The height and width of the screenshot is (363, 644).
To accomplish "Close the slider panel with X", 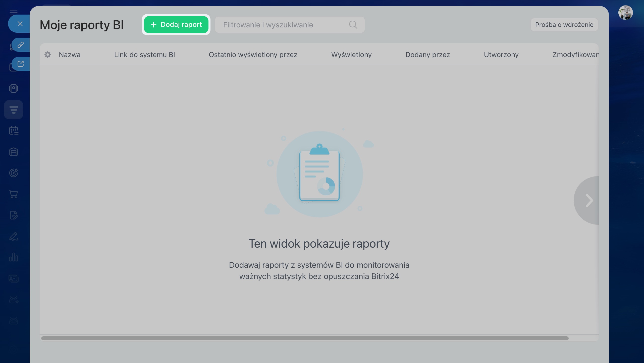I will 20,24.
